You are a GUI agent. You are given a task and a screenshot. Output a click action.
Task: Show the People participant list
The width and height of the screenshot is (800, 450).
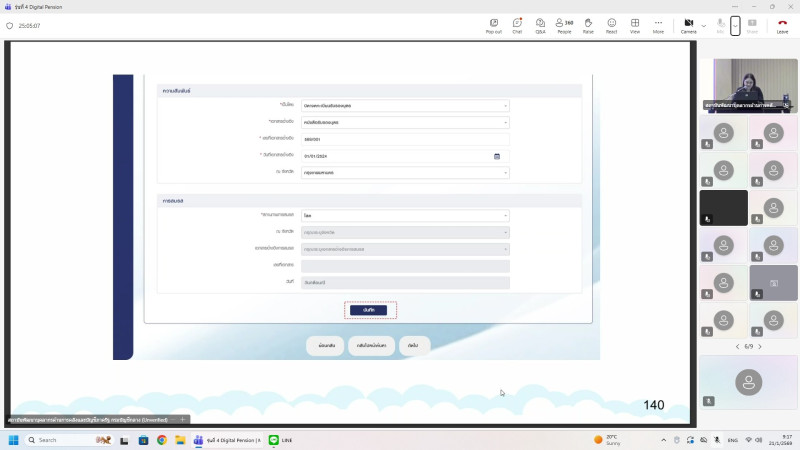click(x=565, y=25)
